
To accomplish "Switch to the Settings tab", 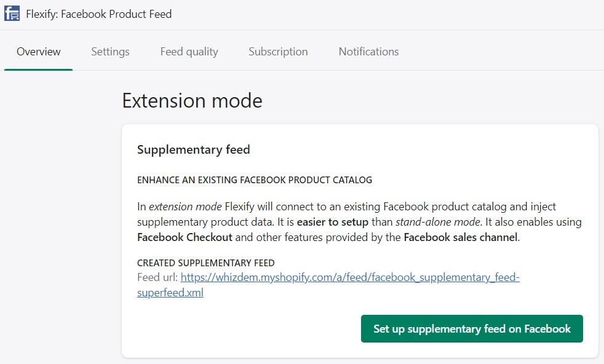I will click(110, 52).
